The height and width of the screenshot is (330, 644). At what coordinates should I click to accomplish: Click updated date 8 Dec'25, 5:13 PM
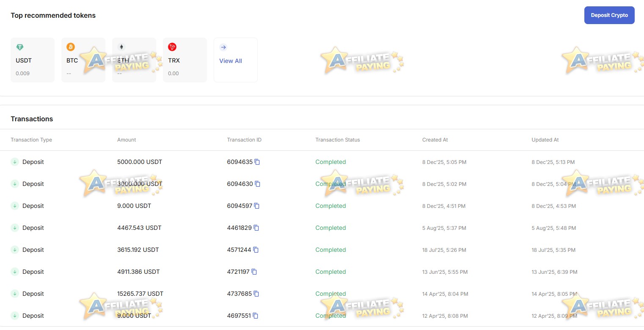553,162
